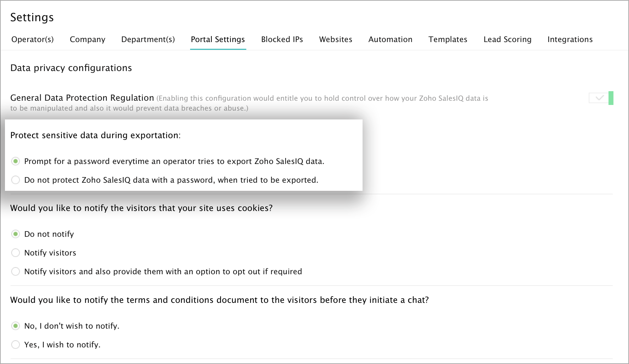Click the cookies notification question text
The image size is (629, 364).
(141, 208)
